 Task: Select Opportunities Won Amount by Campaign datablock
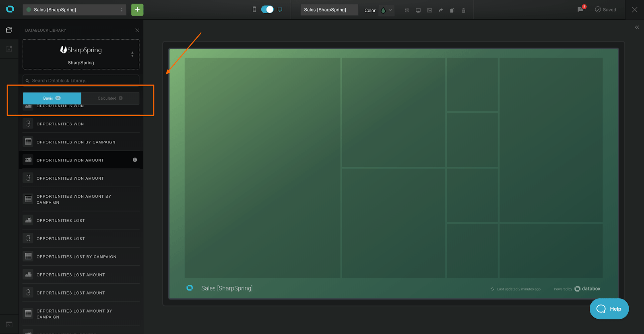81,199
